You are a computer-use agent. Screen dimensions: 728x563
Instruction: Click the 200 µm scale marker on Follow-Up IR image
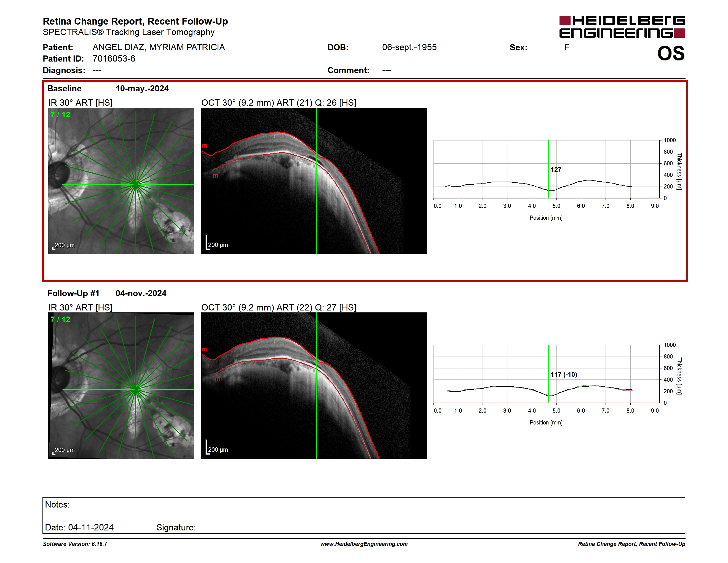coord(64,450)
